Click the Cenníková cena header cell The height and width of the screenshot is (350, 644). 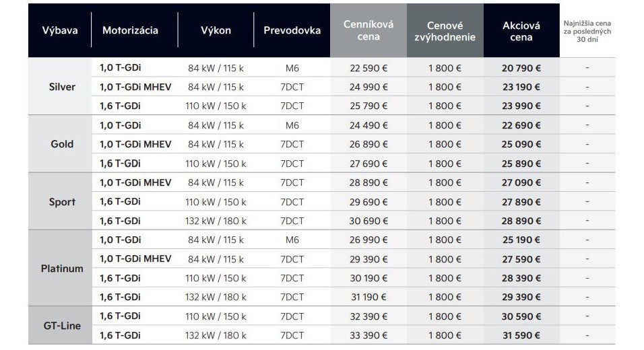pyautogui.click(x=368, y=31)
